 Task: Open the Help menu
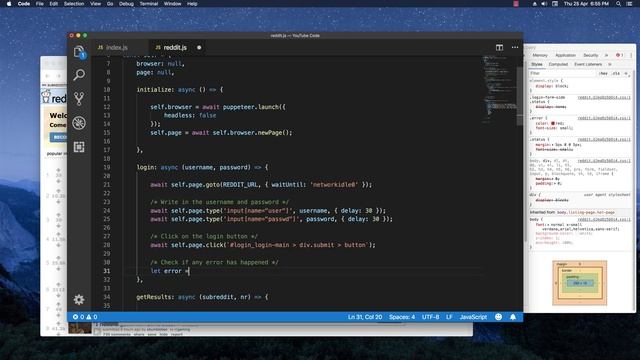(192, 4)
